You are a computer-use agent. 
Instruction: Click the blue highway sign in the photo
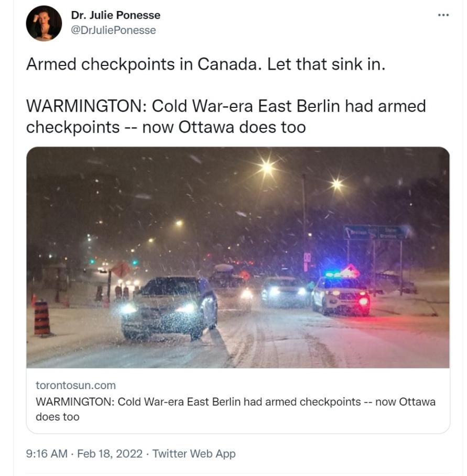pyautogui.click(x=375, y=232)
